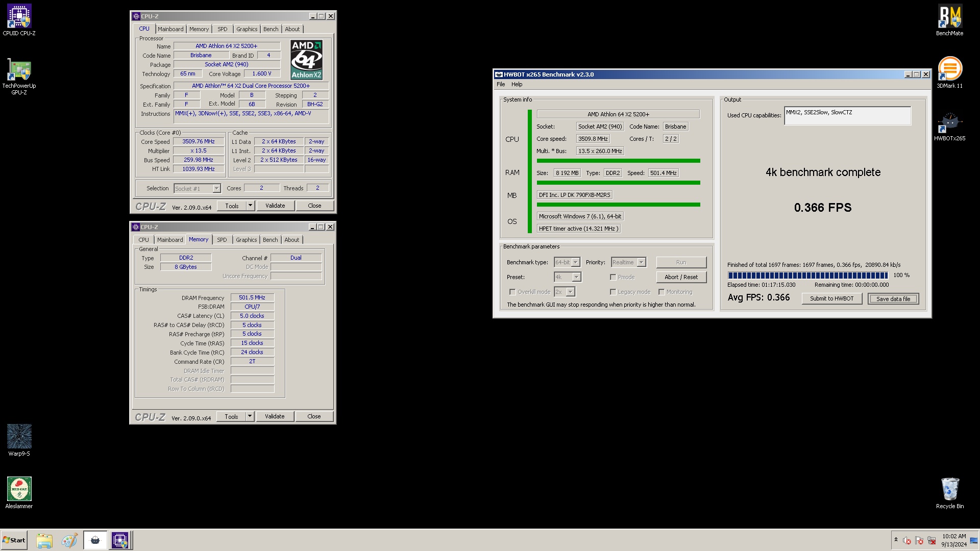Expand Tools dropdown arrow in bottom CPU-Z
Image resolution: width=980 pixels, height=551 pixels.
click(x=250, y=416)
